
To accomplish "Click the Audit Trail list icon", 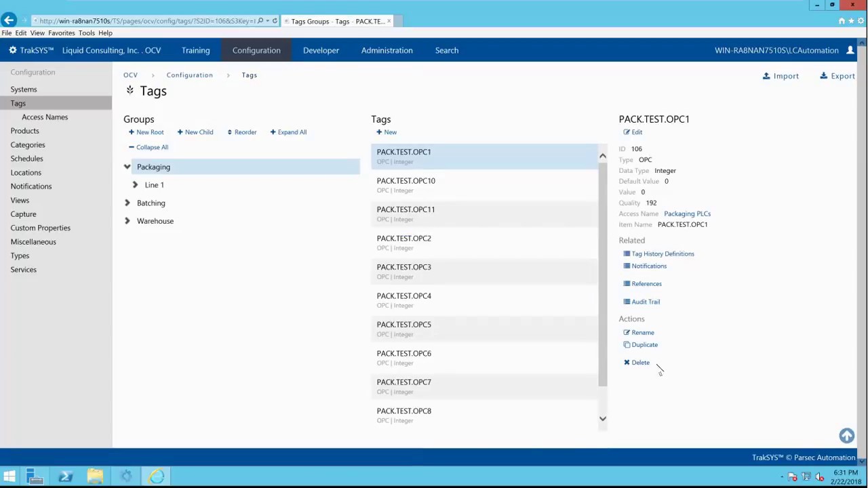I will tap(627, 302).
